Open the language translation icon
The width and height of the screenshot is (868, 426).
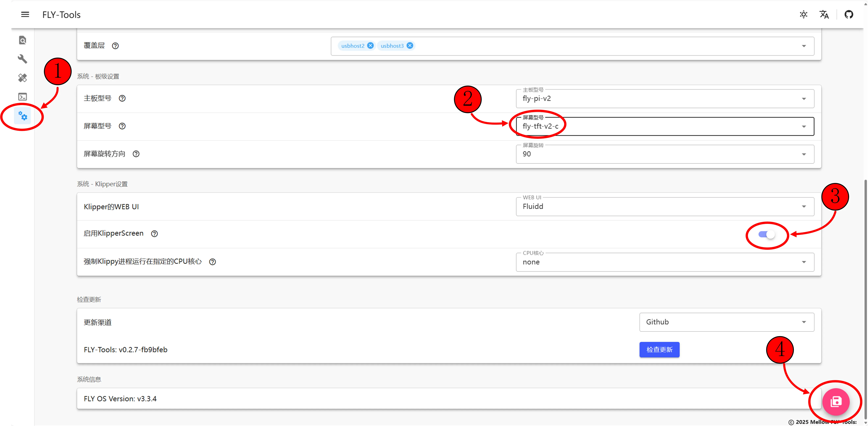coord(824,14)
